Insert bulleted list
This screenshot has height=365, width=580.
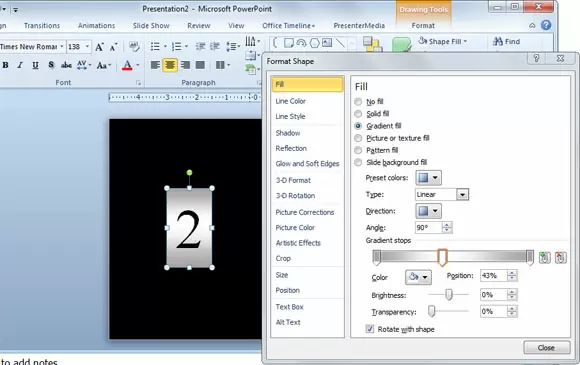click(155, 47)
